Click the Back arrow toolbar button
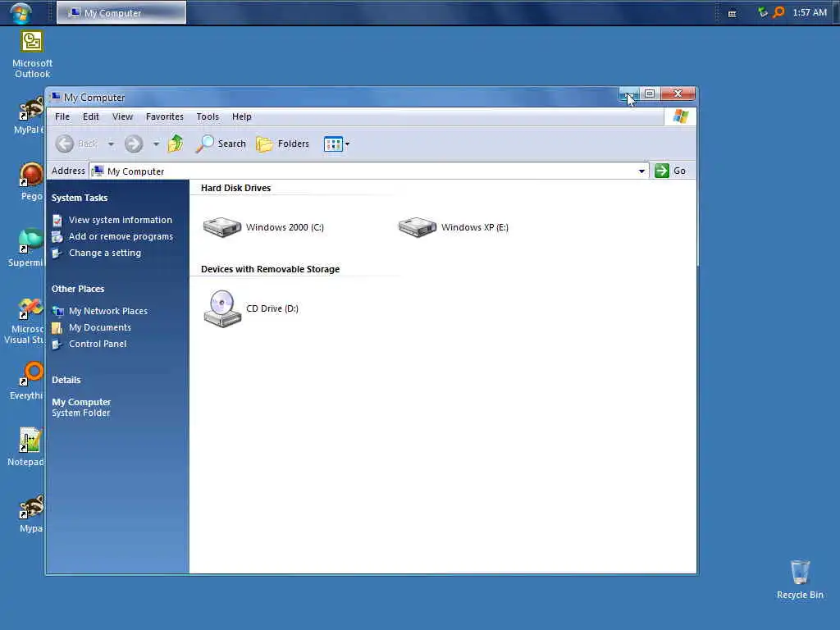 click(x=76, y=144)
